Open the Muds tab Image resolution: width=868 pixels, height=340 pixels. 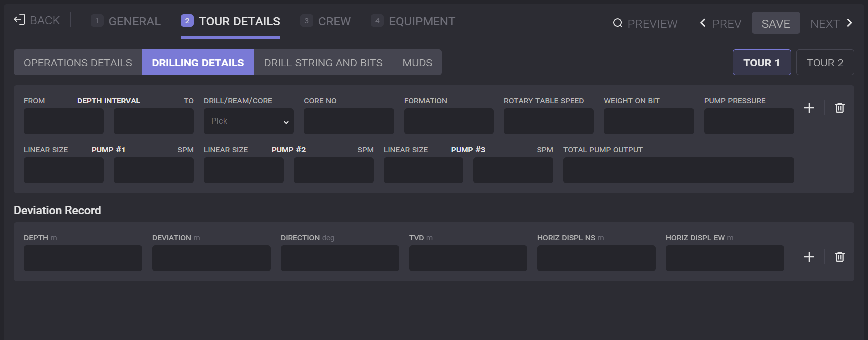pos(417,63)
